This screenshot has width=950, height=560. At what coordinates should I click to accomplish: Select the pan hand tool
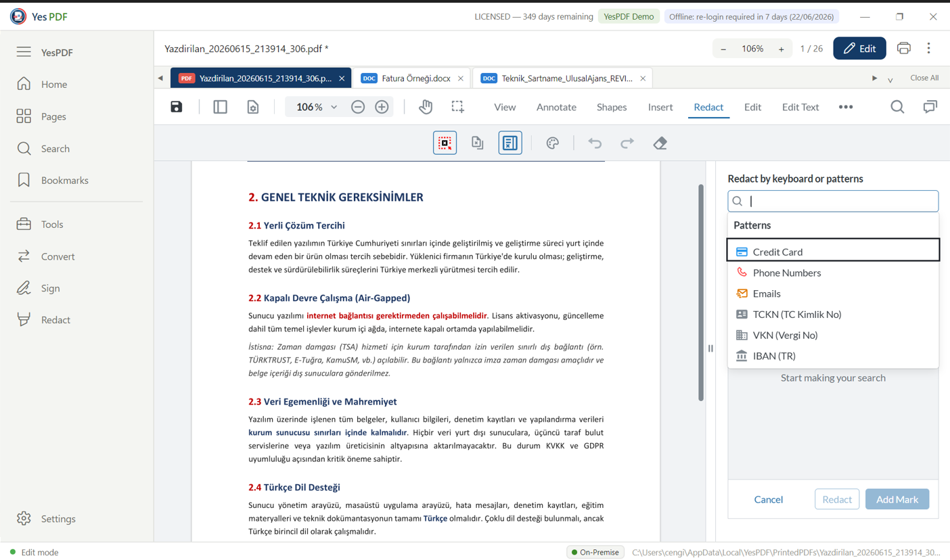pyautogui.click(x=425, y=107)
